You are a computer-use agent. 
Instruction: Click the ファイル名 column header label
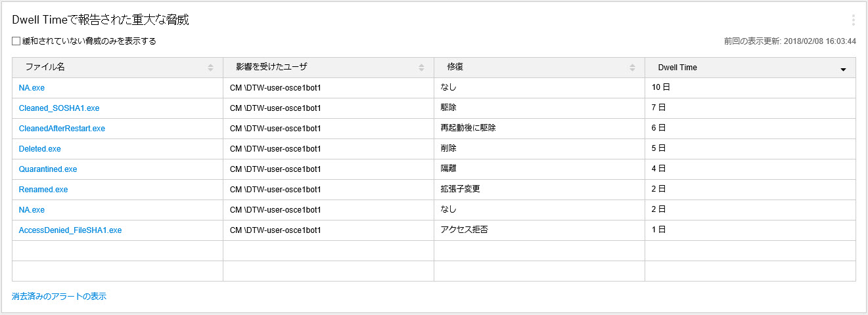45,68
